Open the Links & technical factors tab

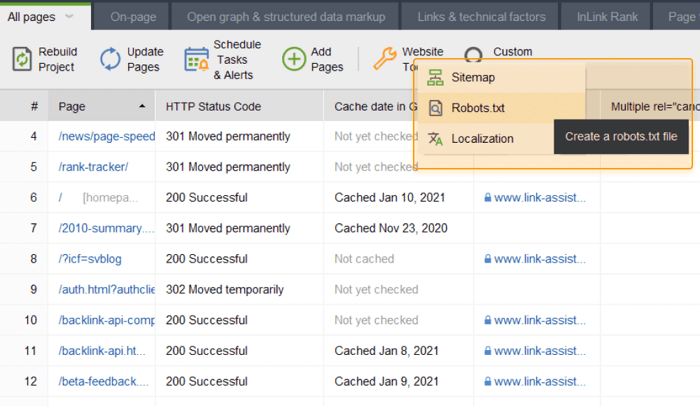(x=479, y=16)
